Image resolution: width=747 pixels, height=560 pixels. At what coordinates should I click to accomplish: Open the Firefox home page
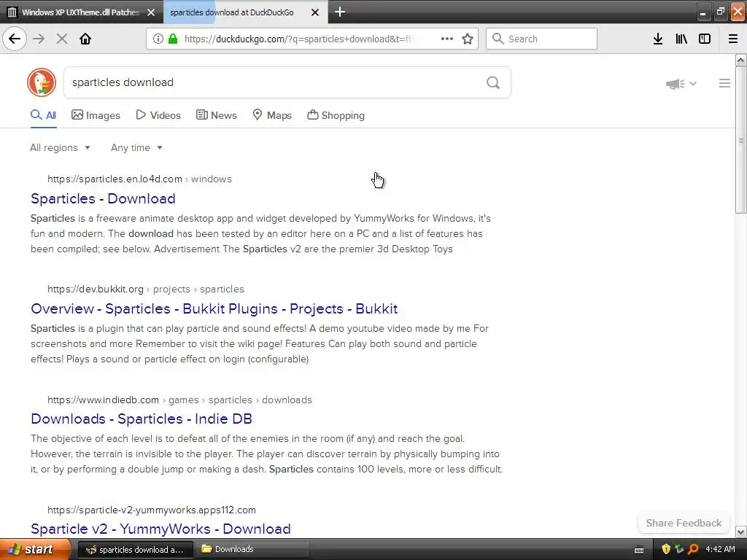85,39
